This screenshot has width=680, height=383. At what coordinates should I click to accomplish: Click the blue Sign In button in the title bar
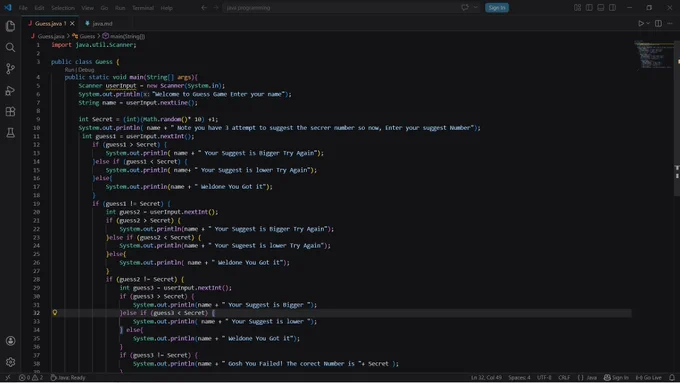[x=497, y=7]
